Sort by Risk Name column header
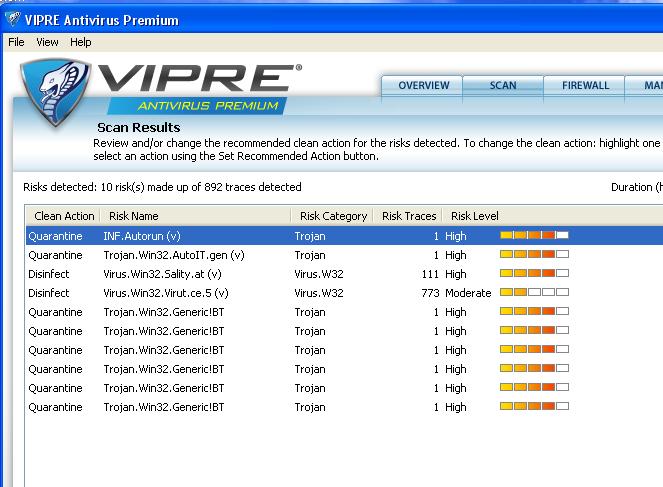 pyautogui.click(x=196, y=216)
